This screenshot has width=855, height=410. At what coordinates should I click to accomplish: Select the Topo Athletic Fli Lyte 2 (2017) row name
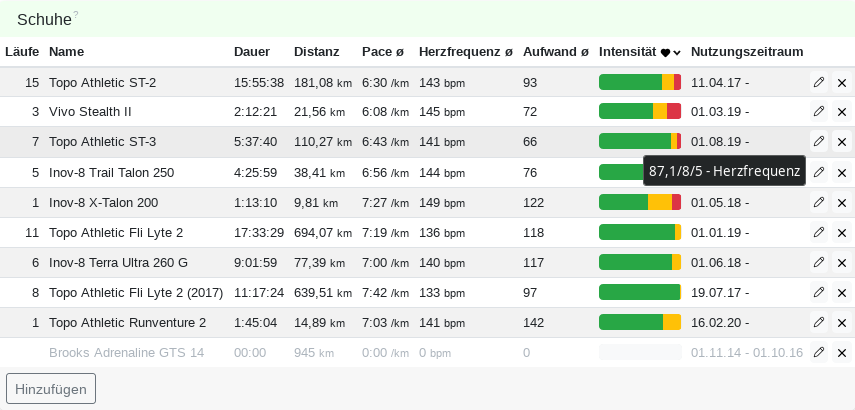136,292
